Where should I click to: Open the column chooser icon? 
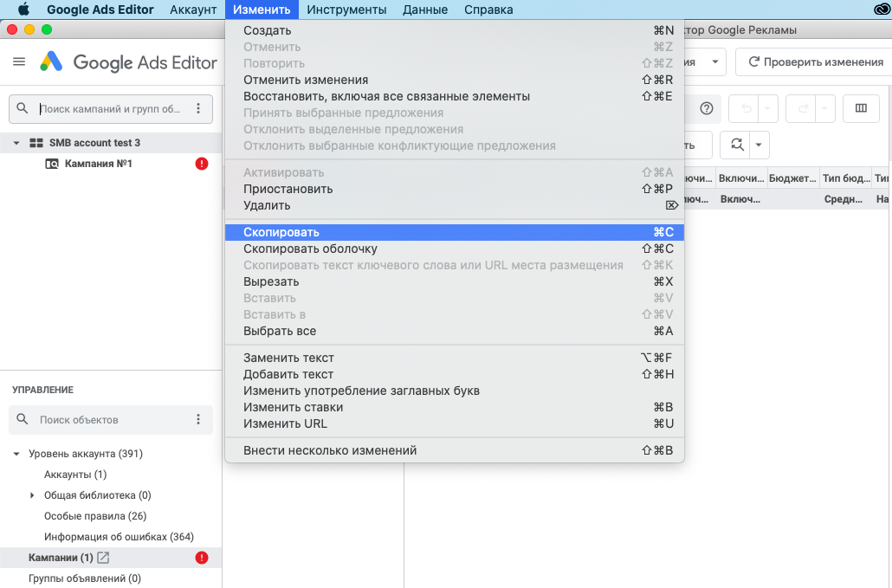coord(861,108)
